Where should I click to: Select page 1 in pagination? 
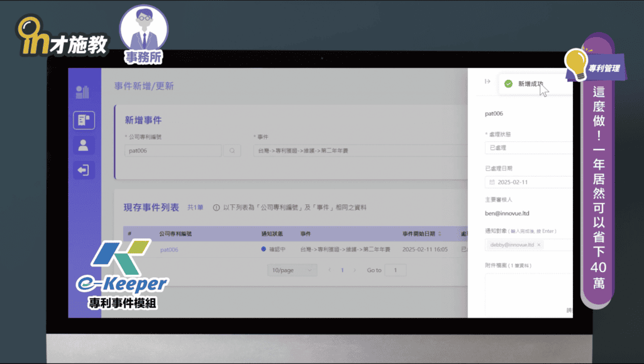coord(342,270)
